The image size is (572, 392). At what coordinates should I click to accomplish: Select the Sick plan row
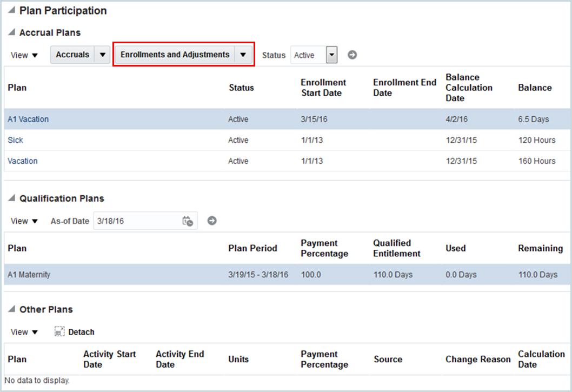tap(135, 140)
